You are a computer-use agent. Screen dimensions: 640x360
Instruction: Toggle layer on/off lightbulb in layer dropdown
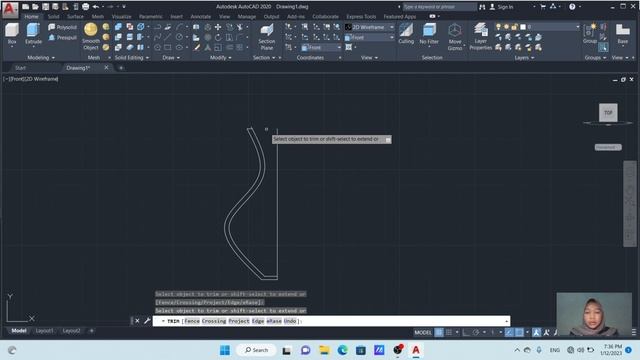(498, 27)
